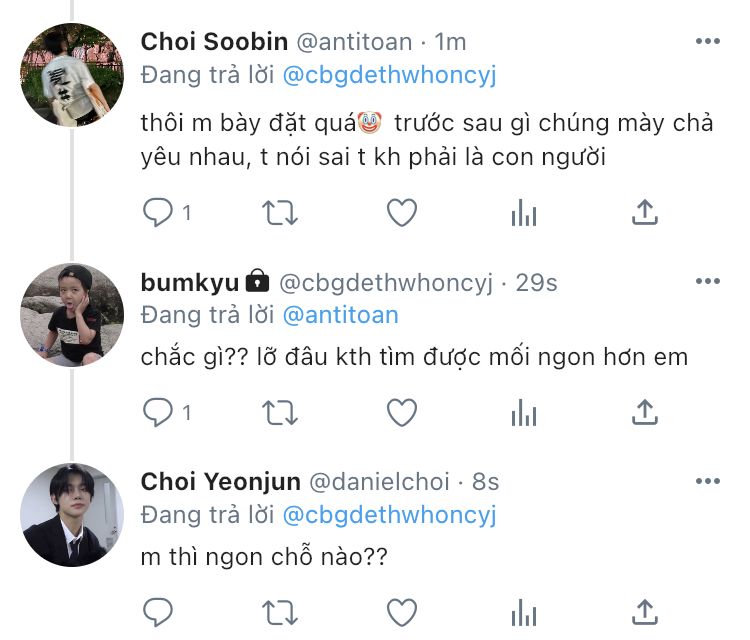Retweet bumkyu's tweet
750x640 pixels.
(x=278, y=411)
